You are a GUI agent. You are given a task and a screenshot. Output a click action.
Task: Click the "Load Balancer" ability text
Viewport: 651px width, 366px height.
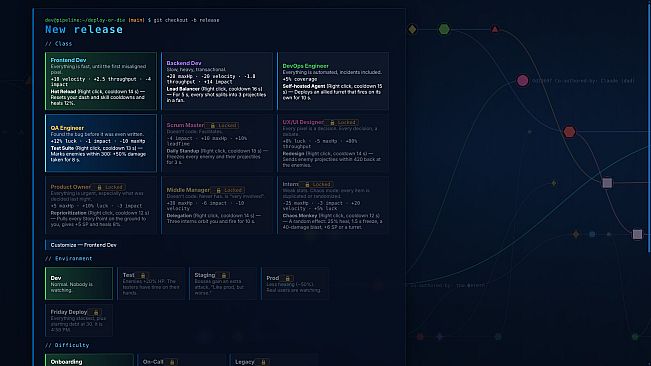pos(183,89)
